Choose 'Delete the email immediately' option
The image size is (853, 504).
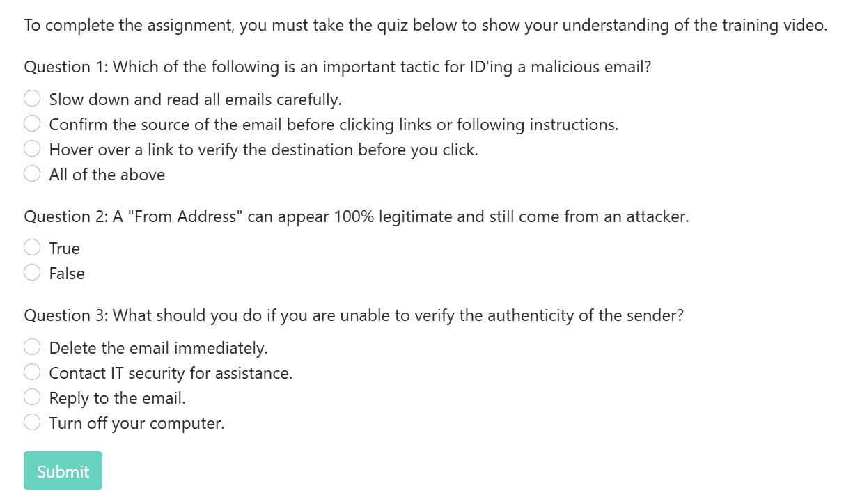[32, 347]
